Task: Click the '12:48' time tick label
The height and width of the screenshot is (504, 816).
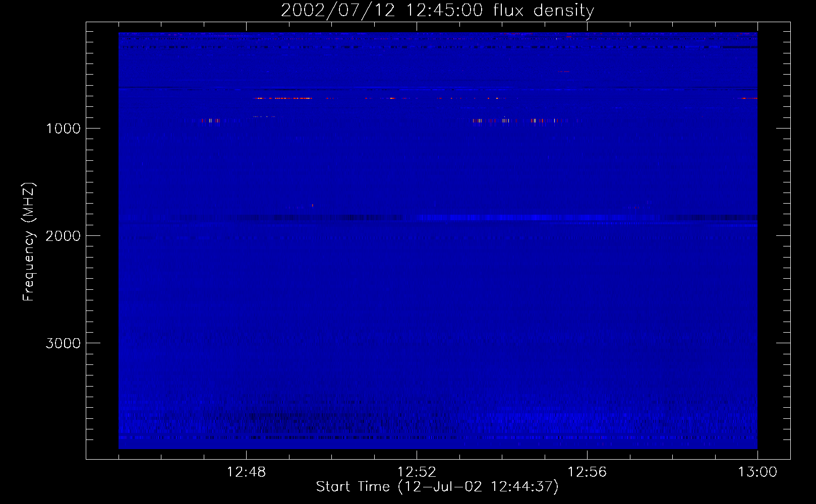Action: pyautogui.click(x=246, y=472)
